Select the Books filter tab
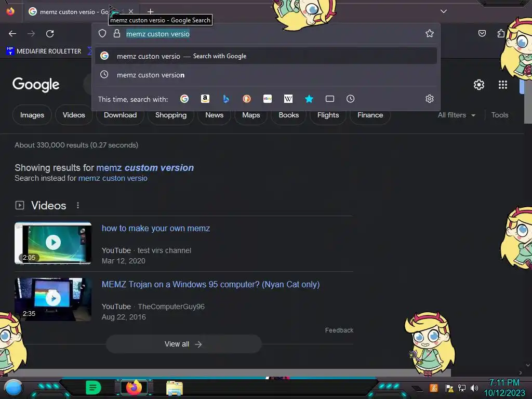This screenshot has height=399, width=532. (288, 115)
